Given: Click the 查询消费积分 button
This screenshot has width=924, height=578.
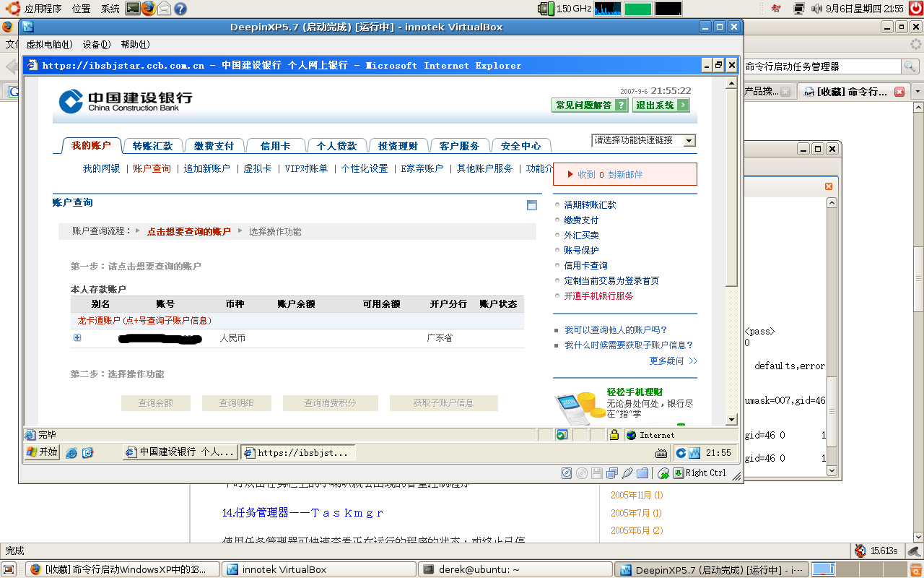Looking at the screenshot, I should click(331, 403).
